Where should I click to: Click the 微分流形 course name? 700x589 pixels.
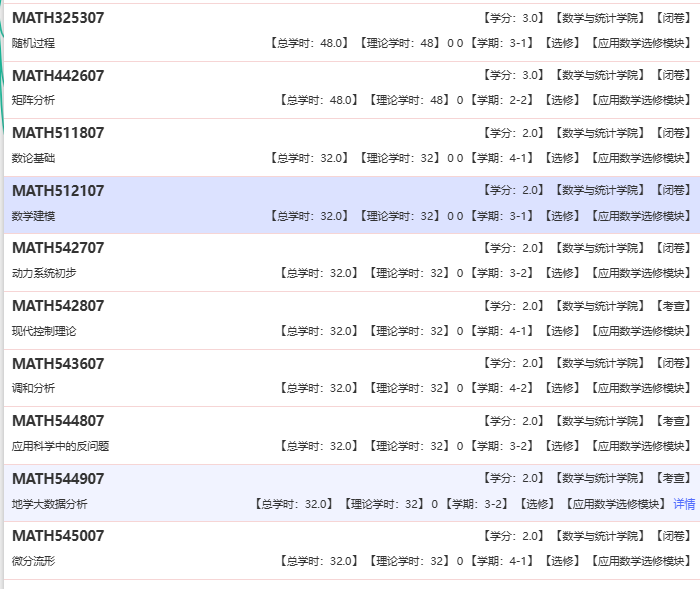coord(34,561)
